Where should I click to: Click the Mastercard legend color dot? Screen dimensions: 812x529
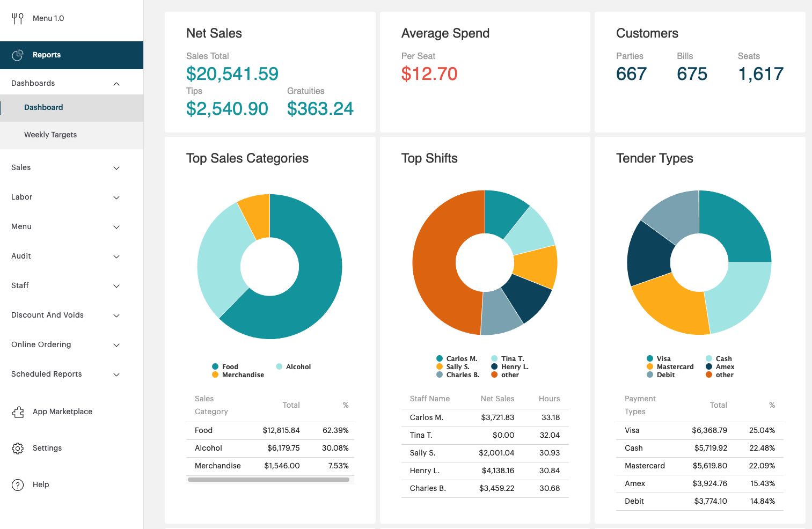pyautogui.click(x=650, y=366)
